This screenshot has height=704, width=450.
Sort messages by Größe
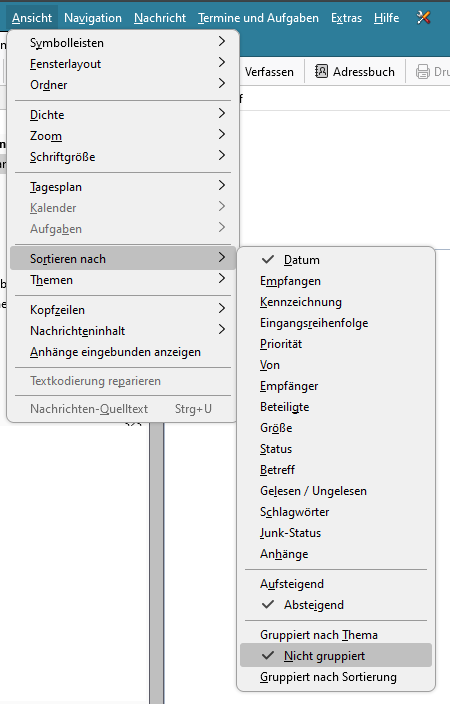click(x=336, y=428)
